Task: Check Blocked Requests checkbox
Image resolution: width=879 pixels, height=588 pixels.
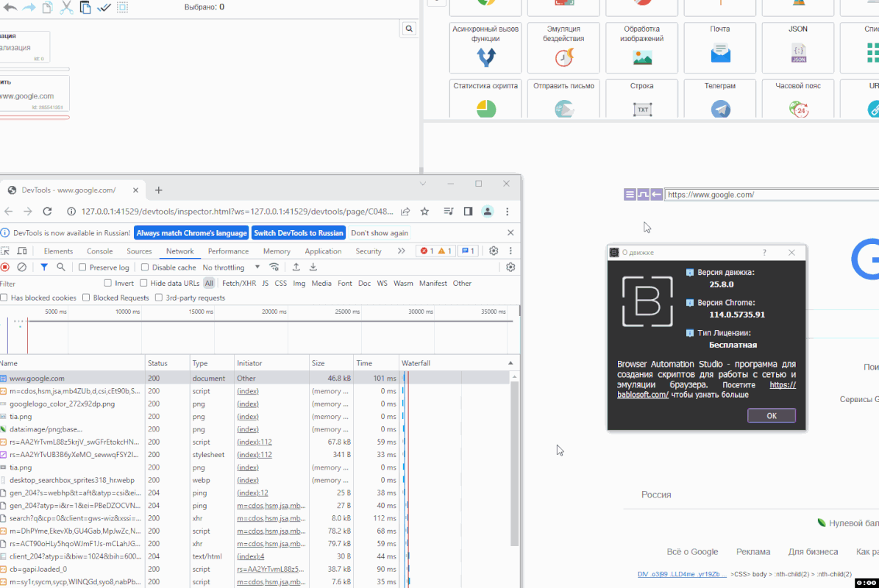Action: pyautogui.click(x=86, y=298)
